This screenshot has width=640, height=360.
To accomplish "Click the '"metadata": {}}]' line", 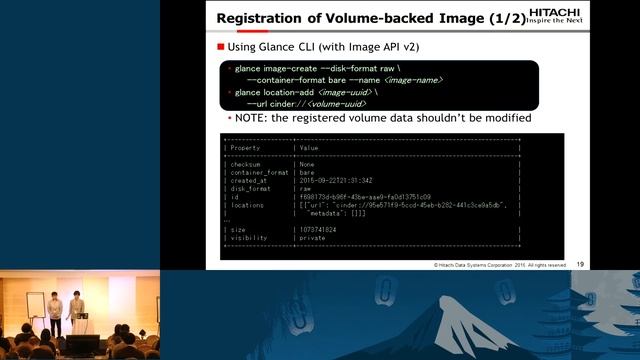I will (x=335, y=213).
